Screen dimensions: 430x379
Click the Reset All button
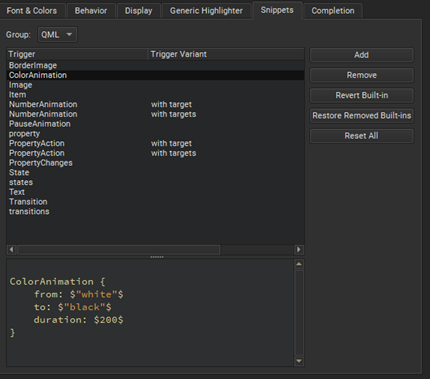(x=362, y=136)
